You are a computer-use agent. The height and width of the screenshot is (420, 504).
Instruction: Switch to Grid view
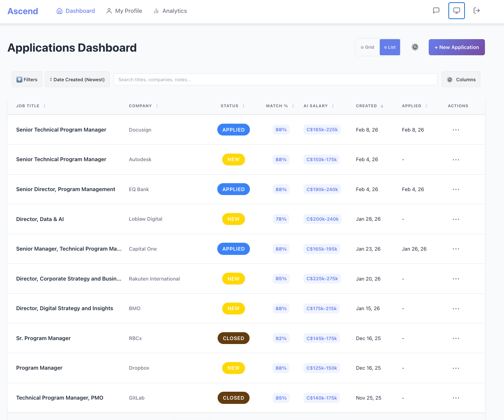pyautogui.click(x=368, y=47)
